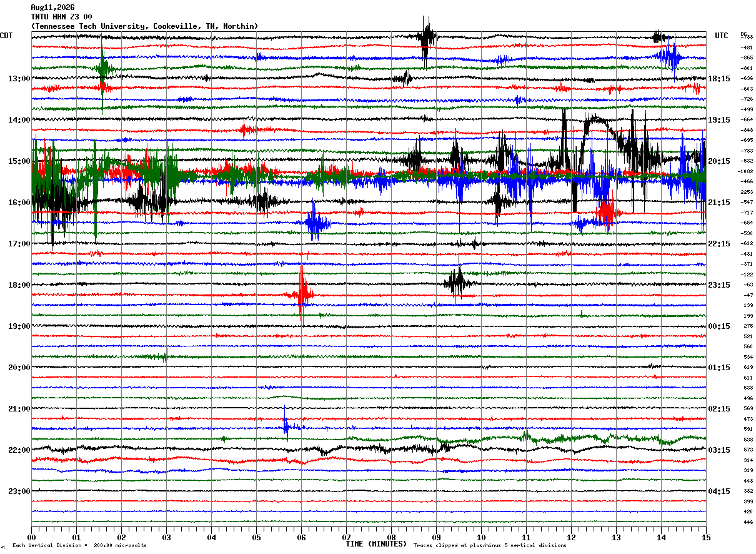The height and width of the screenshot is (554, 756).
Task: Click the 23:15 UTC time label
Action: (719, 285)
